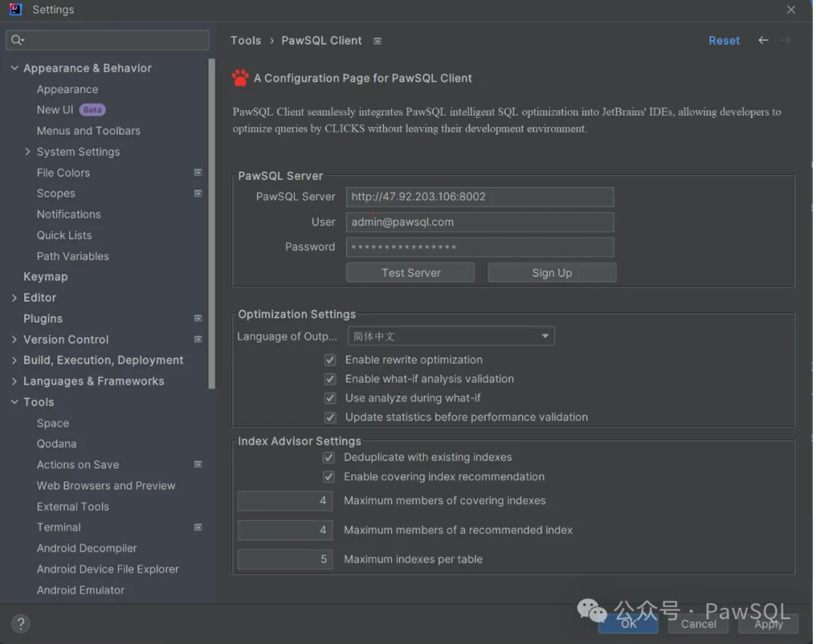Screen dimensions: 816x644
Task: Select New UI in the settings tree
Action: (54, 110)
